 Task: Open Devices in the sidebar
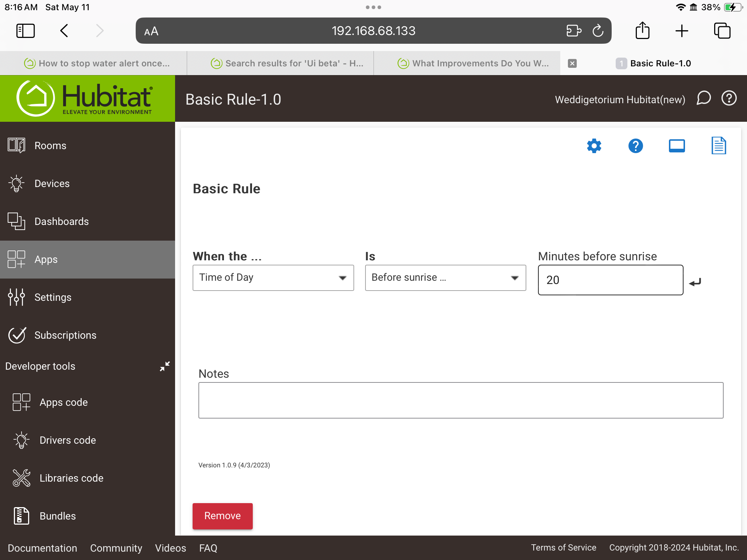[88, 183]
